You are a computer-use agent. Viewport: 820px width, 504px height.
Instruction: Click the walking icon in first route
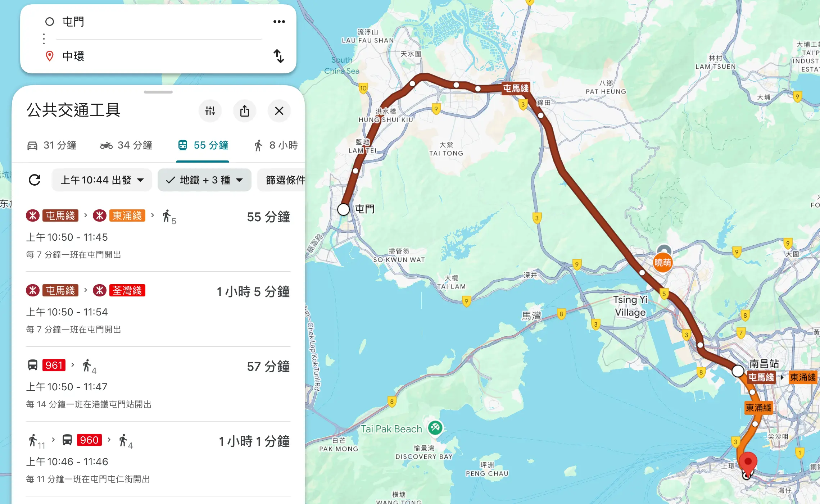(x=167, y=216)
